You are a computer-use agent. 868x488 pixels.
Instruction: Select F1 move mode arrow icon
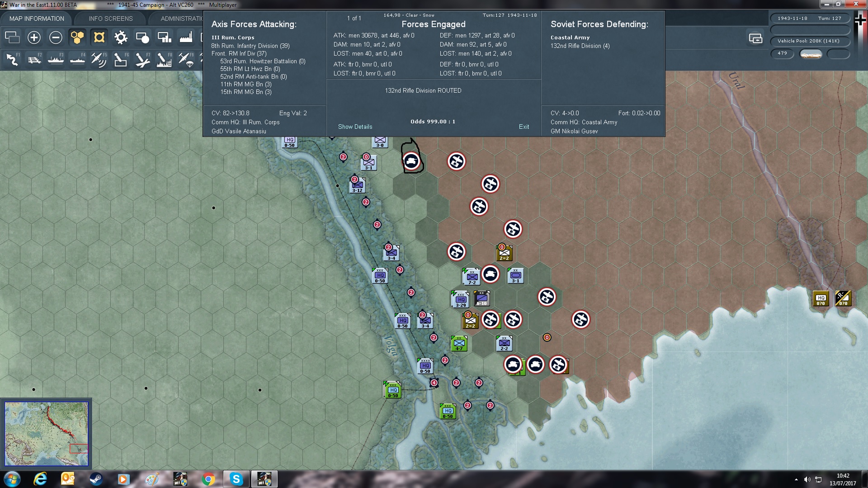coord(12,60)
